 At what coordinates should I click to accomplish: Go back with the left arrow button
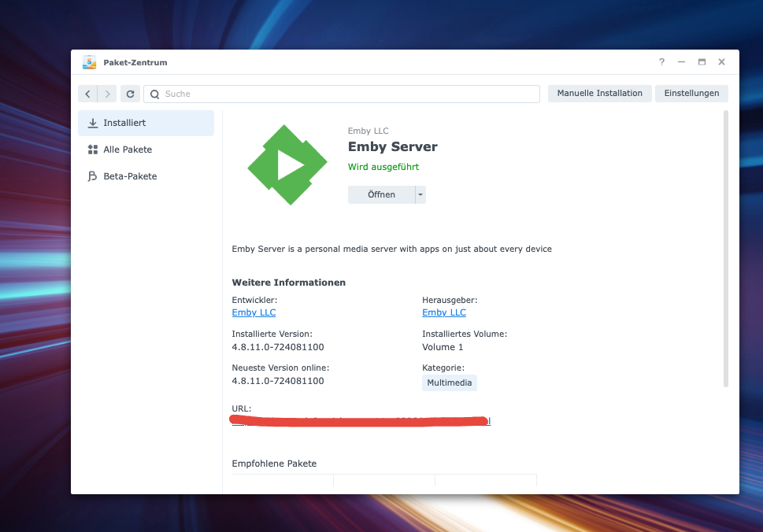[87, 94]
